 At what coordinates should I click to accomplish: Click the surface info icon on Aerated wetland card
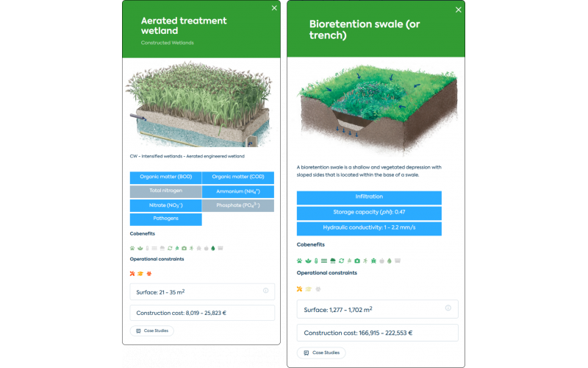pyautogui.click(x=265, y=291)
